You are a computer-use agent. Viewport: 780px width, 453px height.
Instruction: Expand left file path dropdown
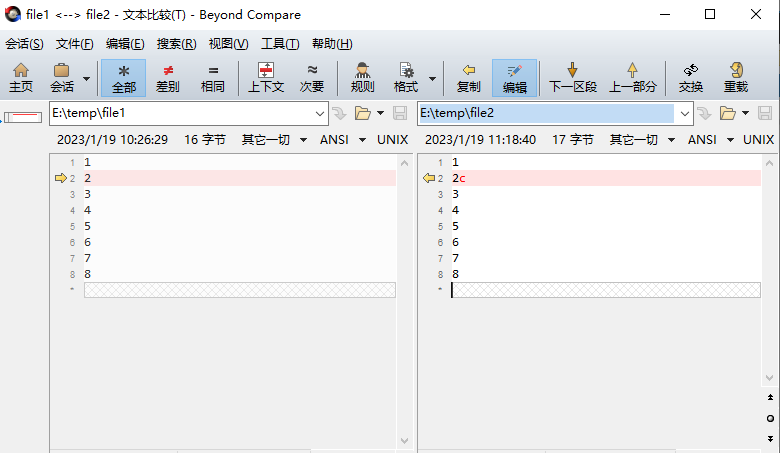[x=319, y=114]
